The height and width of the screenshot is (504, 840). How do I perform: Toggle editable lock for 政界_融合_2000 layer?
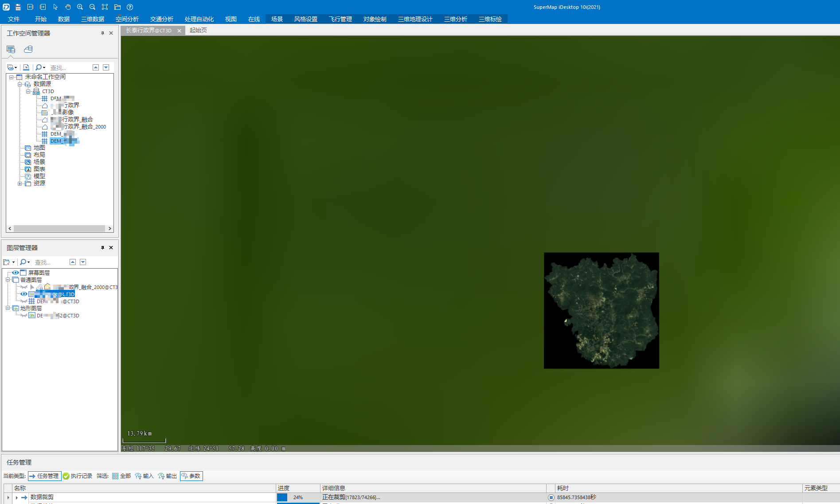(39, 287)
